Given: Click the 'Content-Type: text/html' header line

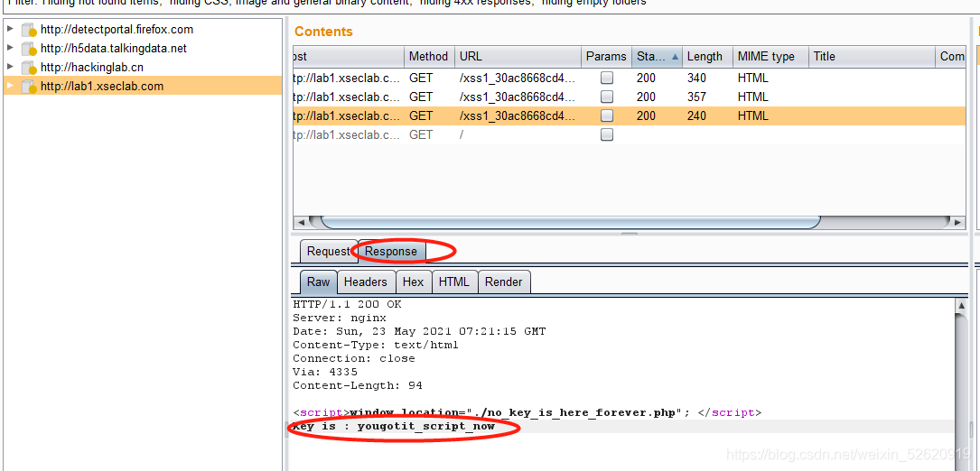Looking at the screenshot, I should click(x=376, y=345).
